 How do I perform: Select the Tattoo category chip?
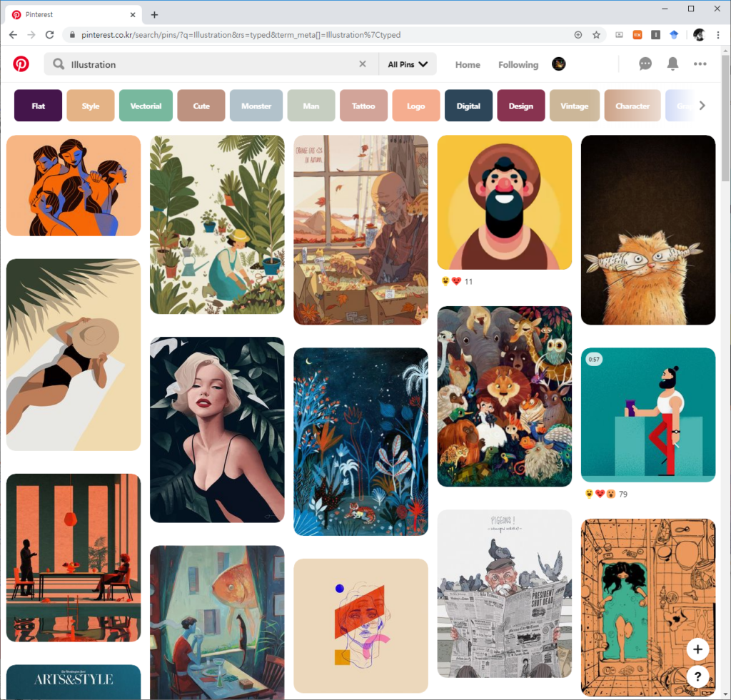tap(363, 106)
